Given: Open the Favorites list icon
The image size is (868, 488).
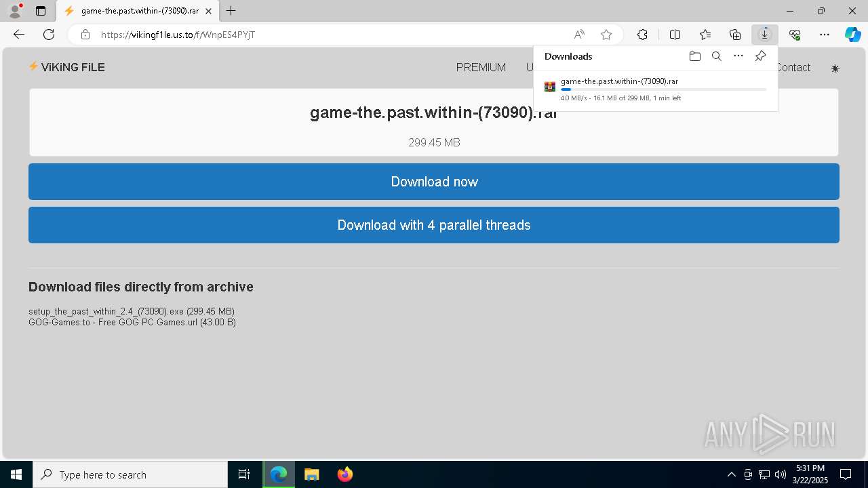Looking at the screenshot, I should [705, 35].
